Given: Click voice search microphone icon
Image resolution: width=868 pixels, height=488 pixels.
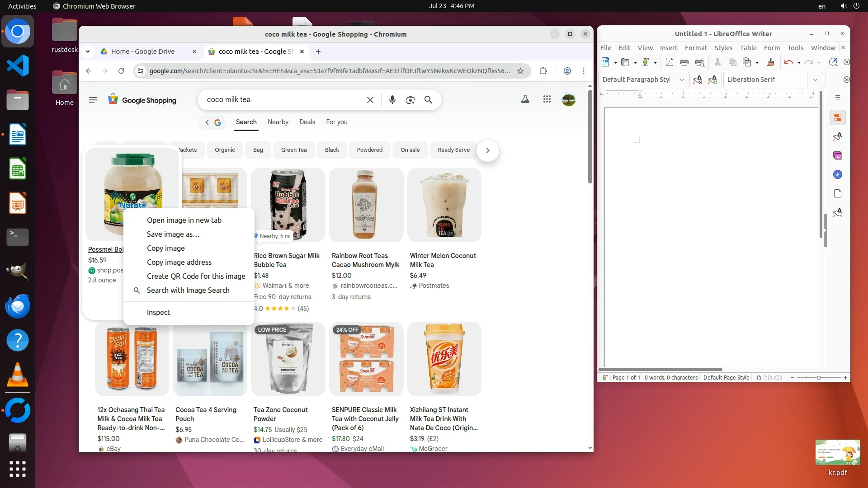Looking at the screenshot, I should pyautogui.click(x=392, y=100).
